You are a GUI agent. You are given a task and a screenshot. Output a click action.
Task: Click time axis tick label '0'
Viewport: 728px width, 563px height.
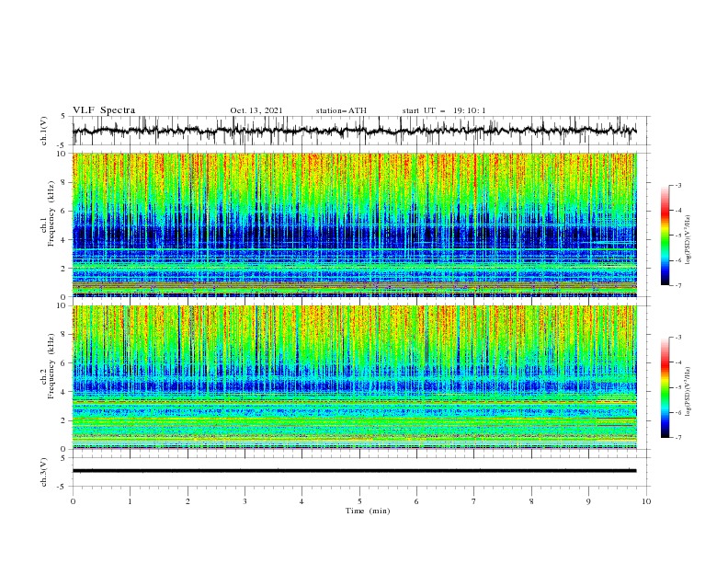pyautogui.click(x=73, y=501)
